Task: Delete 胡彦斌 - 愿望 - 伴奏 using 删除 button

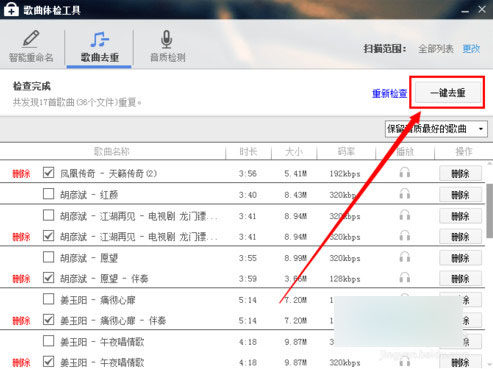Action: (x=460, y=279)
